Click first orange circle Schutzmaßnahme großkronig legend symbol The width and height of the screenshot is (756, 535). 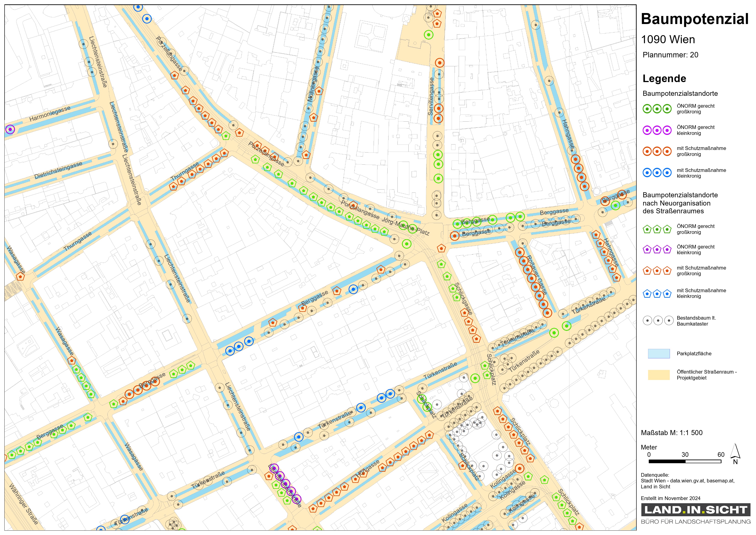pos(647,152)
